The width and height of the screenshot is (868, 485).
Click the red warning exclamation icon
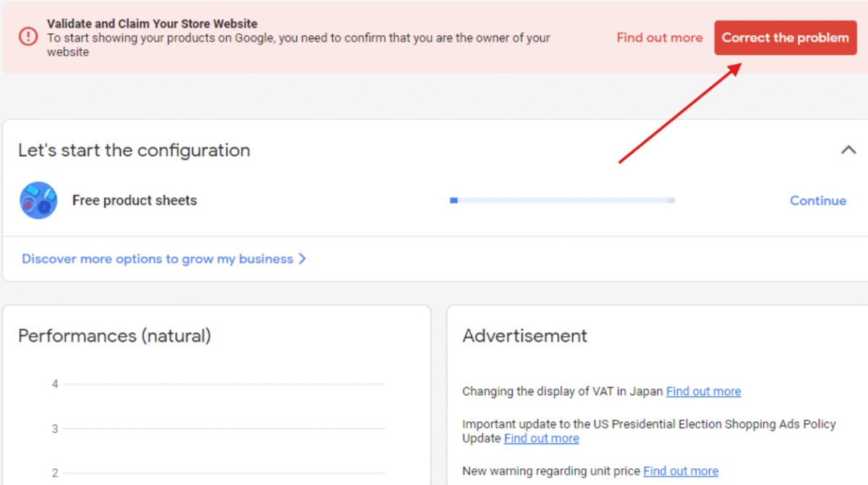[28, 37]
